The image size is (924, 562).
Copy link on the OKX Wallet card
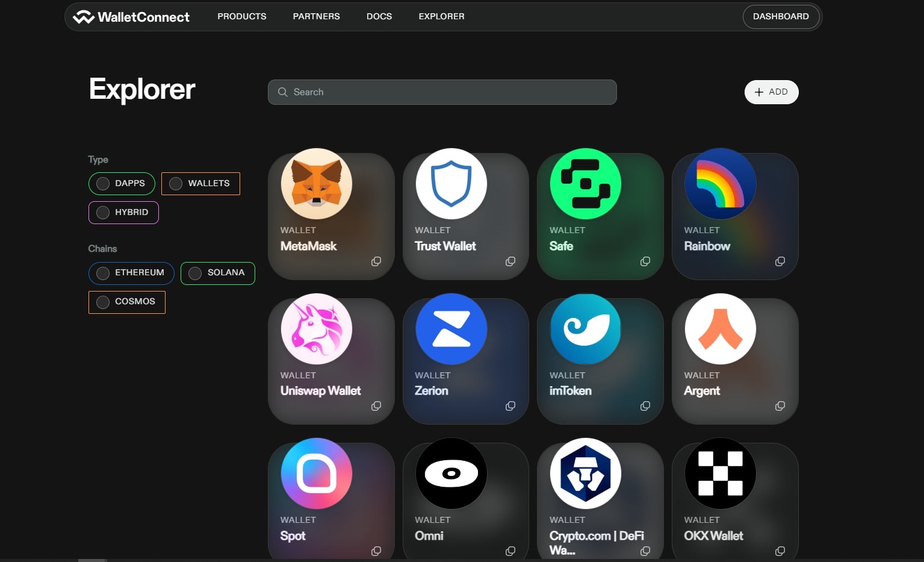(x=780, y=551)
